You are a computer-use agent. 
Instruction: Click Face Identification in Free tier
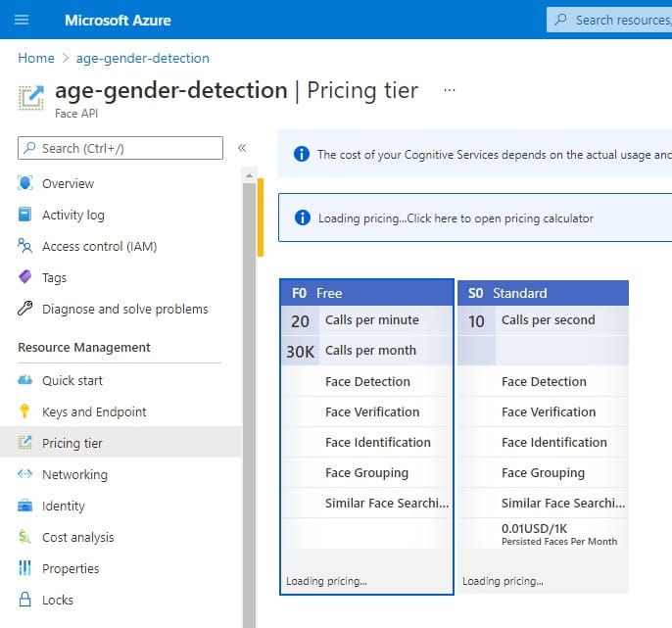(378, 442)
